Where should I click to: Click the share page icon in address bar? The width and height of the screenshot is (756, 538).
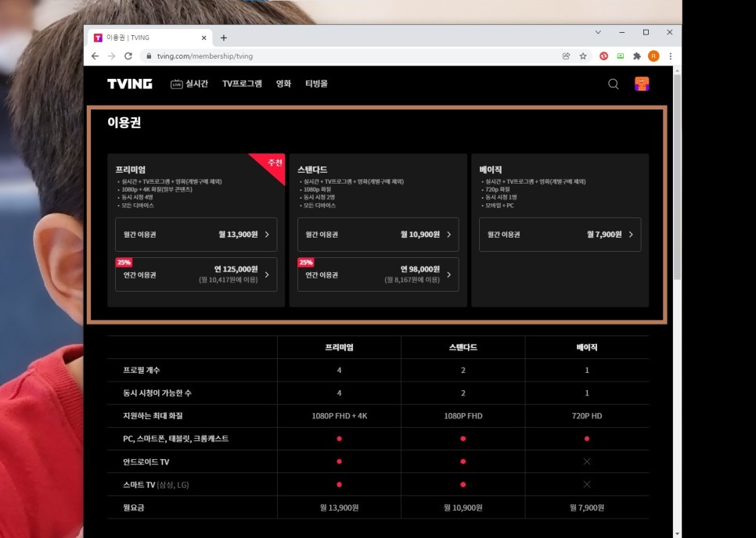point(566,56)
